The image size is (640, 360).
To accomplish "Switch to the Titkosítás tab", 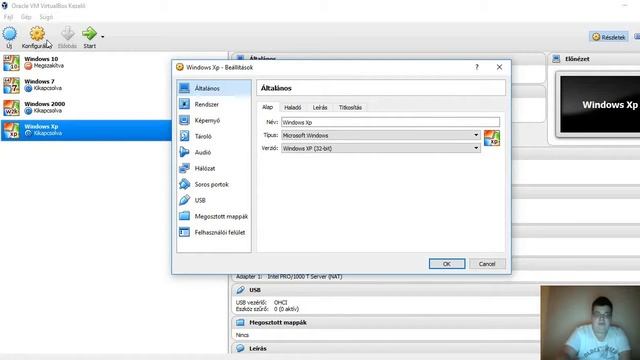I will pyautogui.click(x=350, y=107).
